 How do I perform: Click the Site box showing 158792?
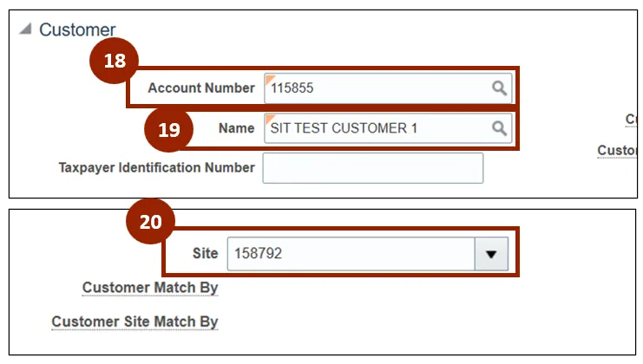(x=351, y=254)
